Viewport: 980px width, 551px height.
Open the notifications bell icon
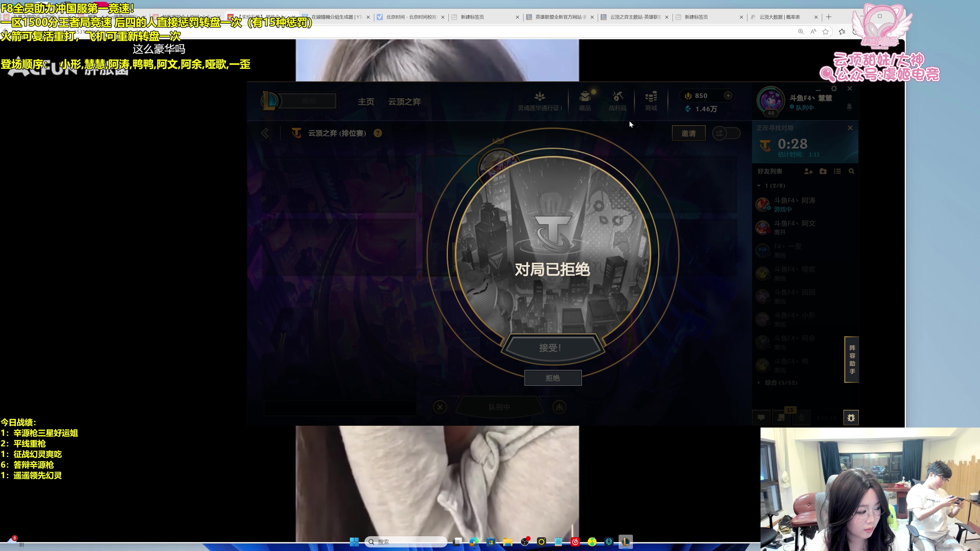pos(849,107)
